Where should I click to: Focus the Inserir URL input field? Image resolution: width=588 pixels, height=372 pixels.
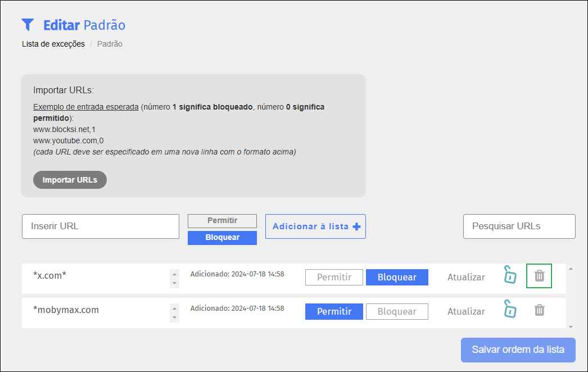click(x=101, y=226)
